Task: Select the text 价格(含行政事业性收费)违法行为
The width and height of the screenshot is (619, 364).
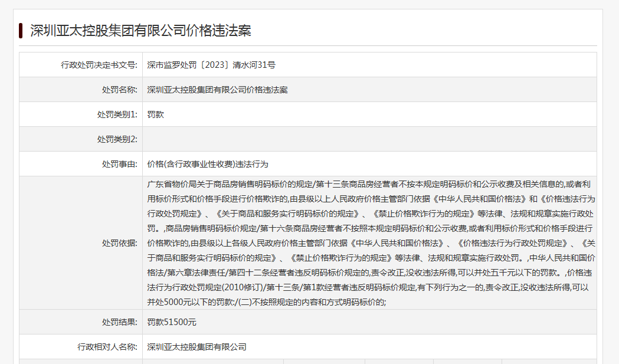Action: (x=208, y=164)
